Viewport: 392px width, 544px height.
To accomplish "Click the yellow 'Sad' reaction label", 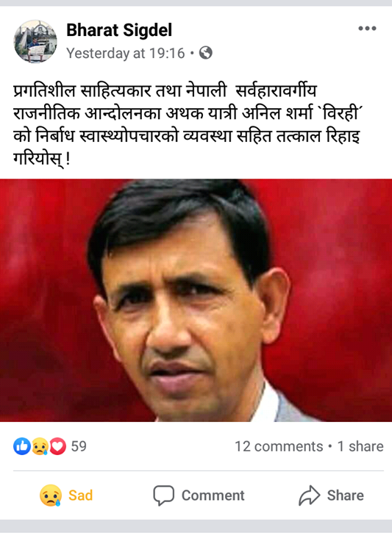I will click(81, 495).
